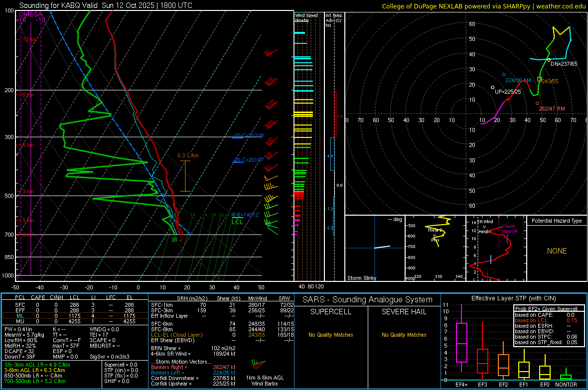
Task: Click the 'Theta-E v. Pres' inset label
Action: pos(435,235)
